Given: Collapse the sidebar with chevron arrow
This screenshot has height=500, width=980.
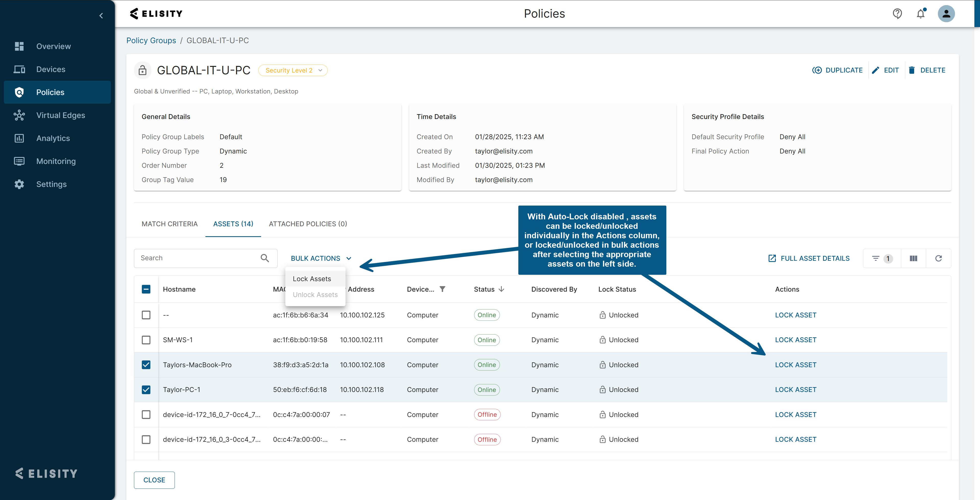Looking at the screenshot, I should (101, 16).
